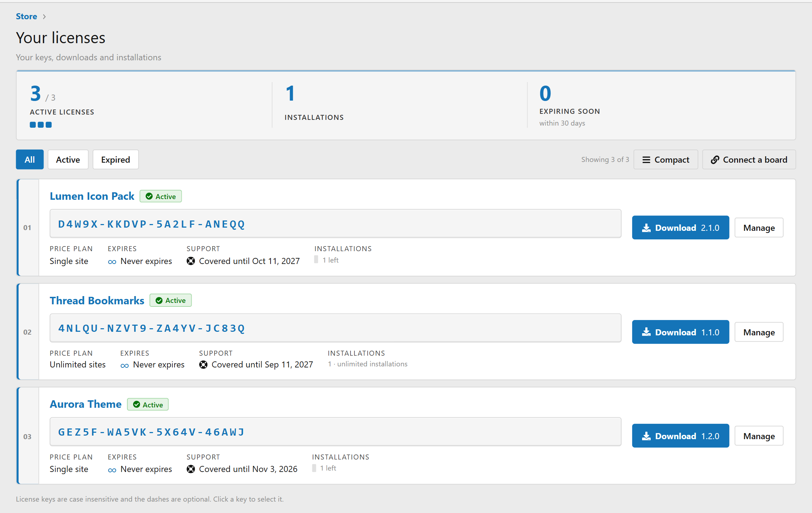Click 'Unlimited sites' price plan text
This screenshot has width=812, height=513.
click(x=78, y=365)
